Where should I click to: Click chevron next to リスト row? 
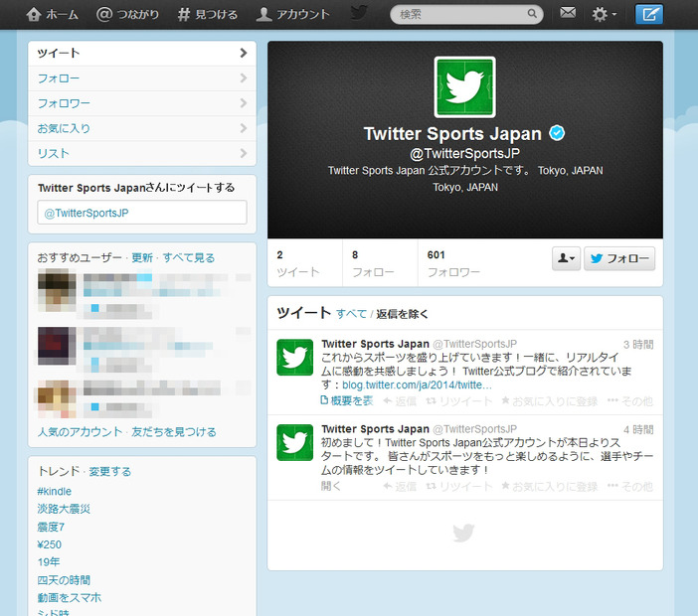[243, 153]
